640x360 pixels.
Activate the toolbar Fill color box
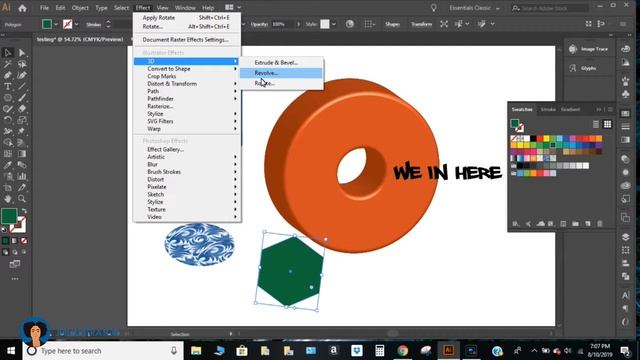9,216
